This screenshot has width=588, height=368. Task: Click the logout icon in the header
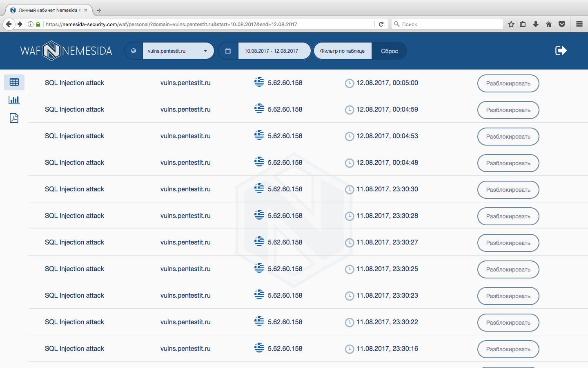pos(561,51)
